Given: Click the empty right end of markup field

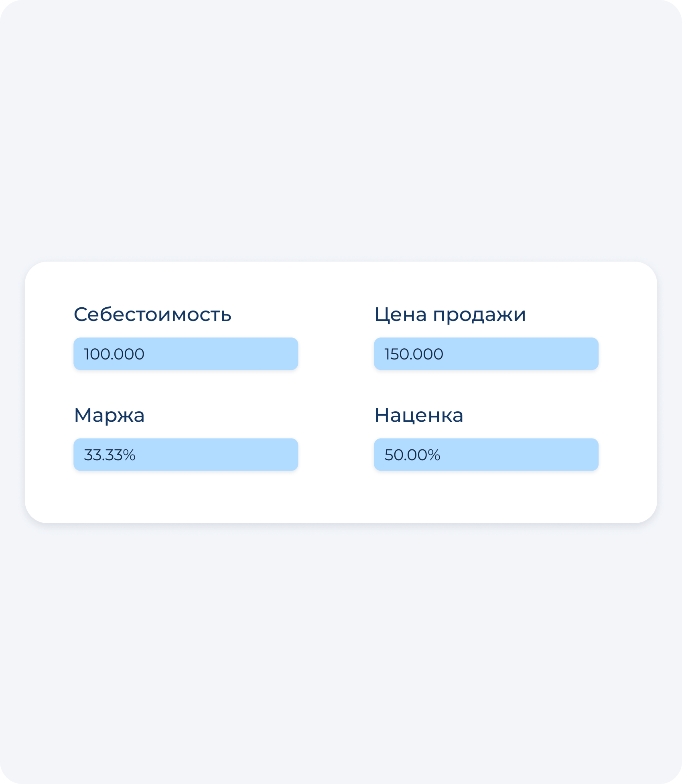Looking at the screenshot, I should tap(578, 455).
